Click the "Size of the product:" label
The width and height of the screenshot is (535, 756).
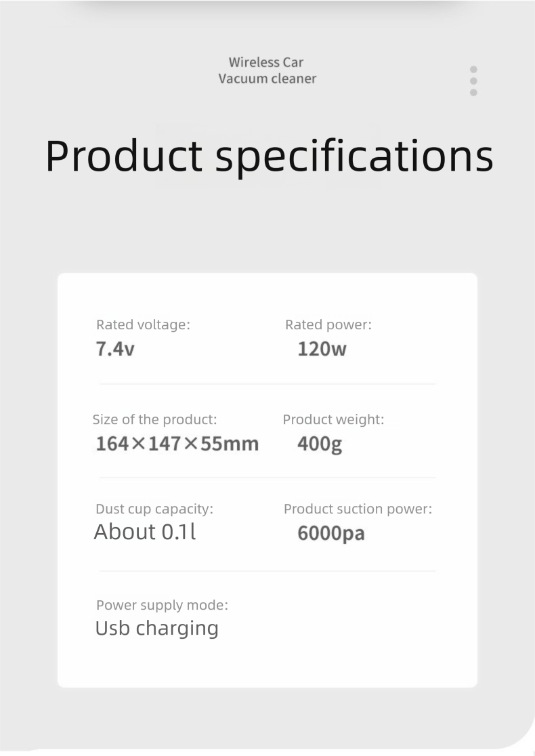(x=154, y=419)
